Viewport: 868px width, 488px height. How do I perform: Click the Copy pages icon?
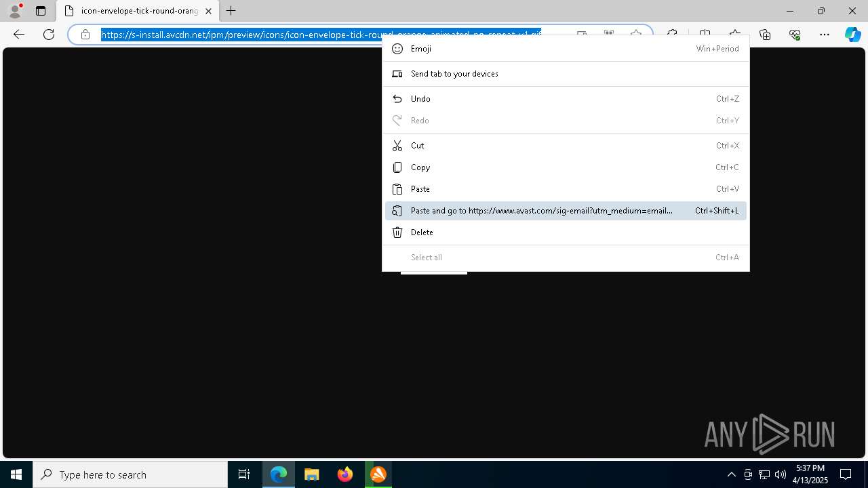[397, 167]
